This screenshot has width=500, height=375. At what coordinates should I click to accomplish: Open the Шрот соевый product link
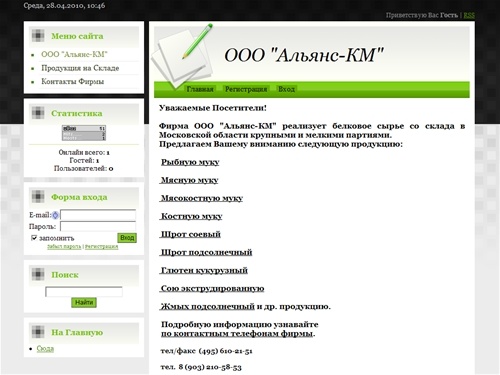(191, 234)
